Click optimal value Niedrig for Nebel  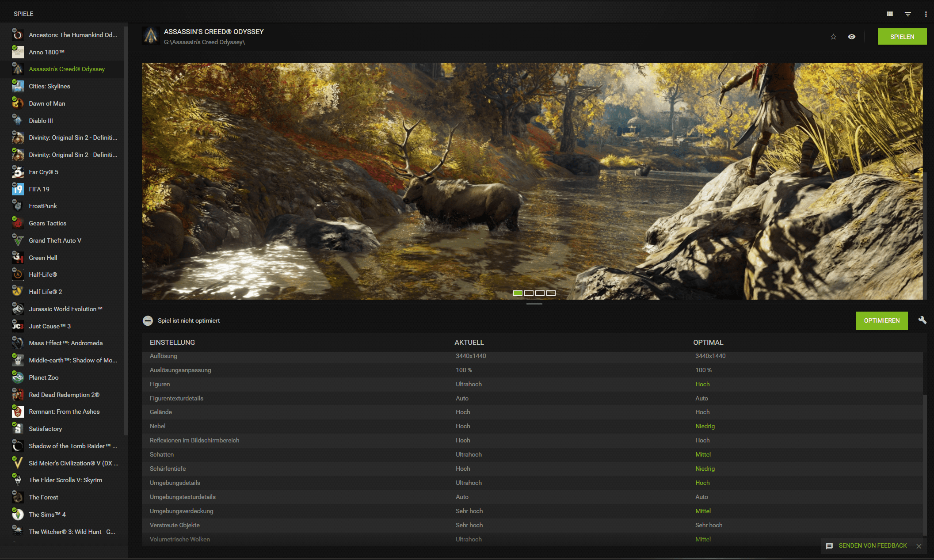(705, 426)
